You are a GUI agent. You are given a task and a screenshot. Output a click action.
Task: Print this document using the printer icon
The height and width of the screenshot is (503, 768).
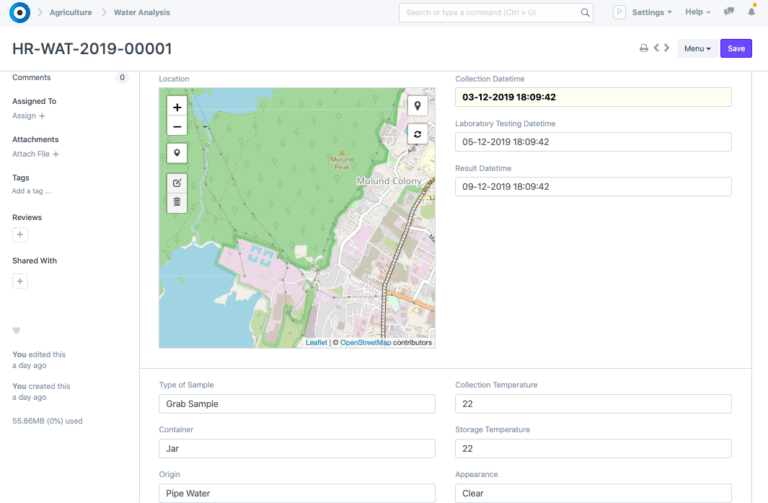(x=643, y=48)
